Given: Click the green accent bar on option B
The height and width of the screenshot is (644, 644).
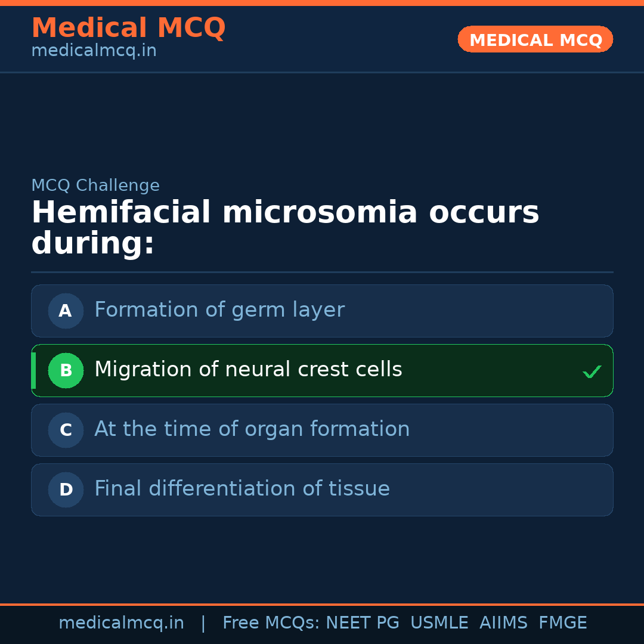Looking at the screenshot, I should click(33, 370).
